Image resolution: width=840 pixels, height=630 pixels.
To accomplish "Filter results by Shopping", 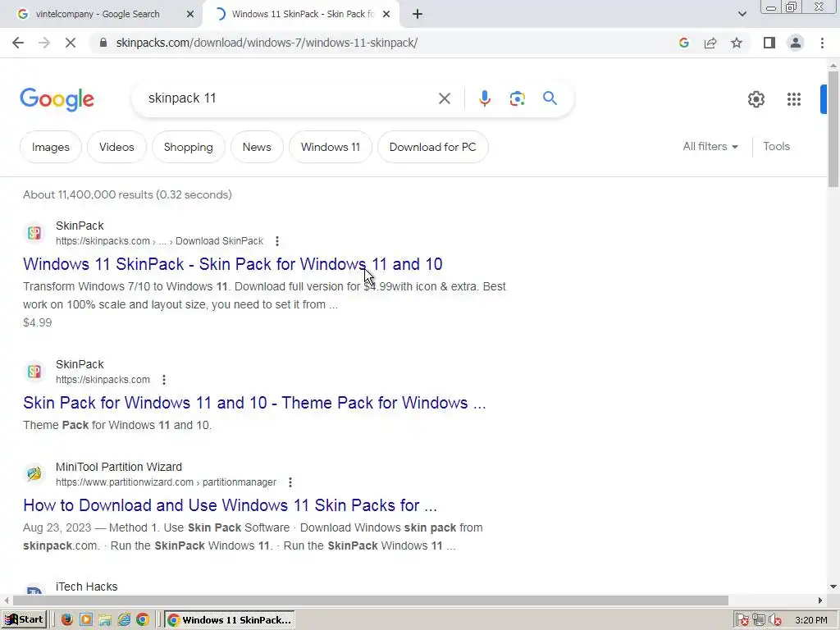I will click(188, 147).
